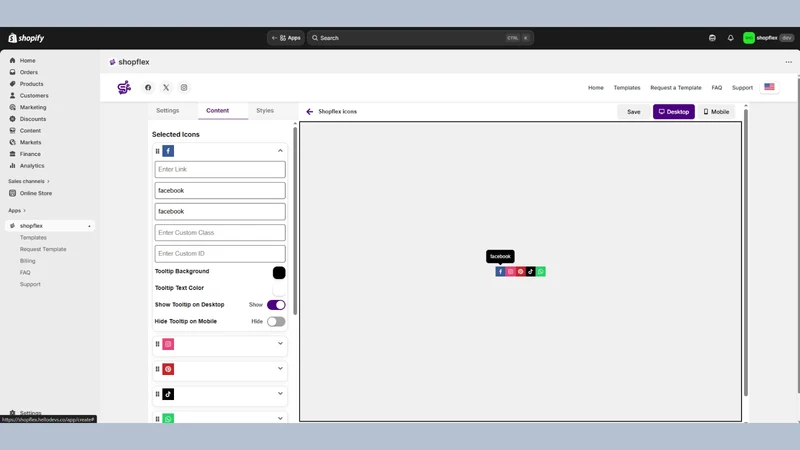800x450 pixels.
Task: Switch to the Styles tab
Action: (265, 111)
